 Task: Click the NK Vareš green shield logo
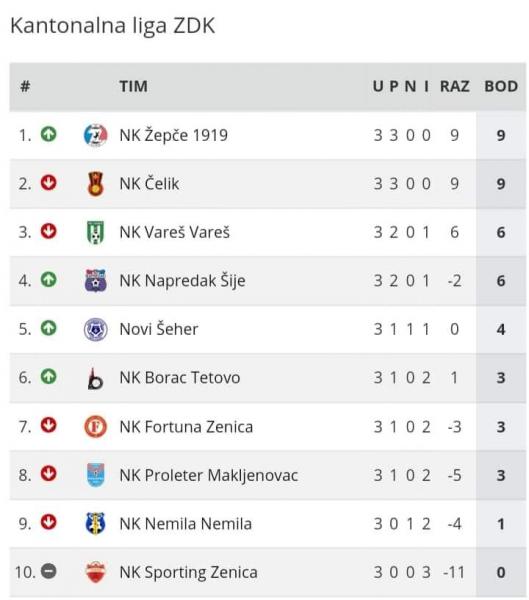(95, 232)
